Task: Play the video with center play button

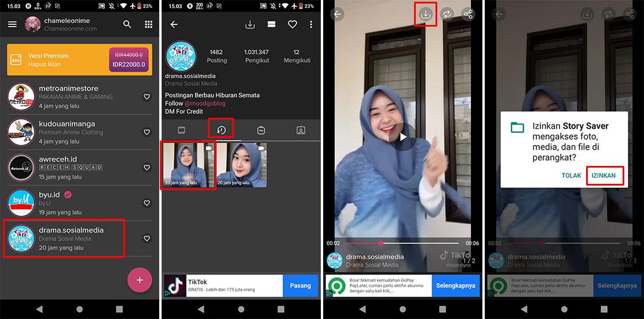Action: pyautogui.click(x=403, y=137)
